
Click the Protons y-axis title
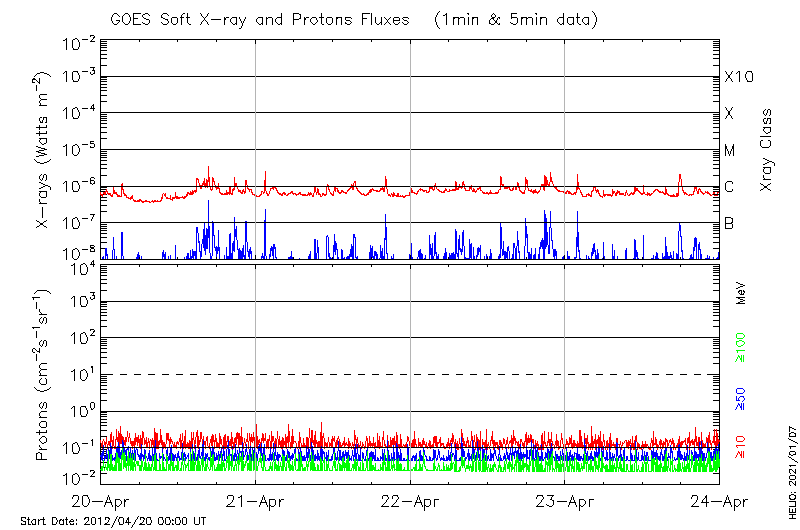pyautogui.click(x=44, y=375)
